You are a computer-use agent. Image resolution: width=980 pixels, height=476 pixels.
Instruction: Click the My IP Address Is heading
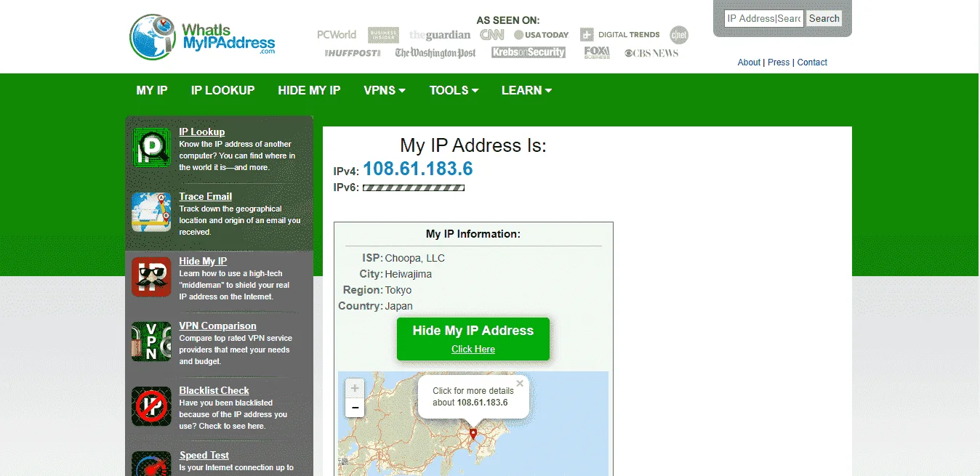point(473,145)
